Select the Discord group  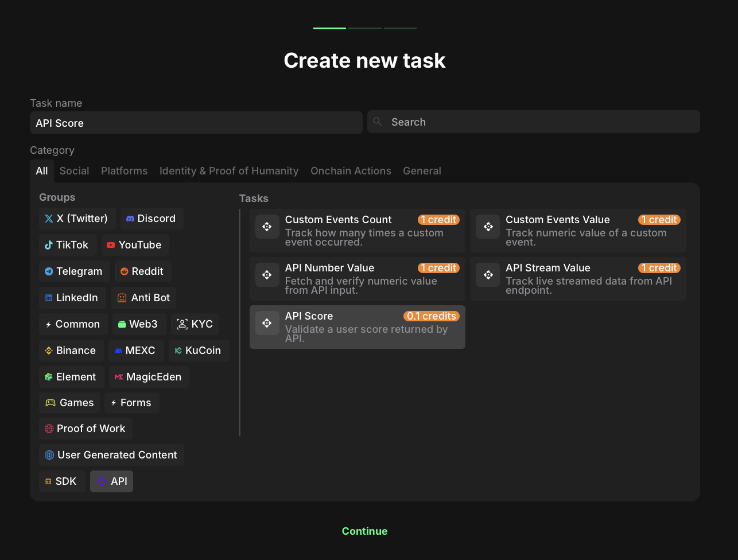coord(152,219)
